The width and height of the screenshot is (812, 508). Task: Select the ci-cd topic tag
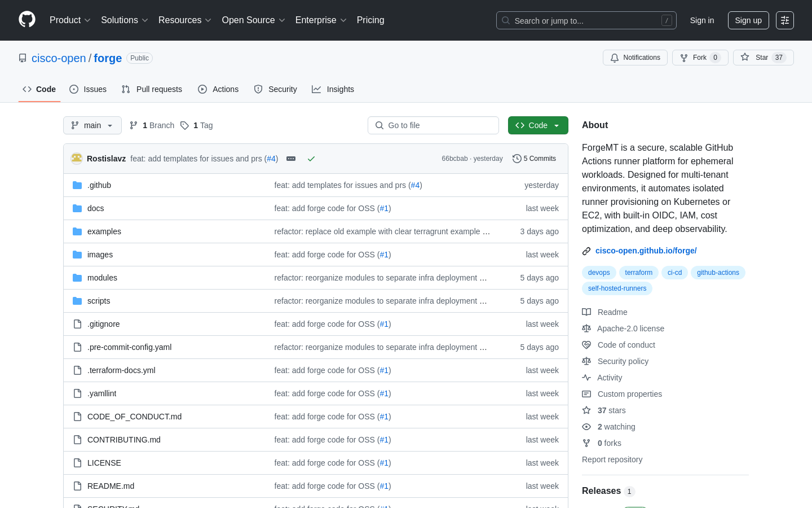pos(674,273)
